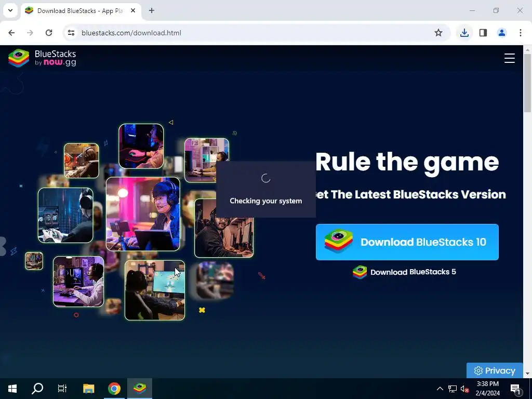Open File Explorer from the taskbar

point(88,389)
